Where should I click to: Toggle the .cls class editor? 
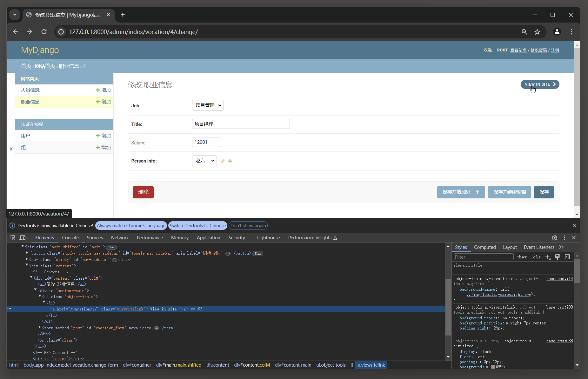[536, 257]
